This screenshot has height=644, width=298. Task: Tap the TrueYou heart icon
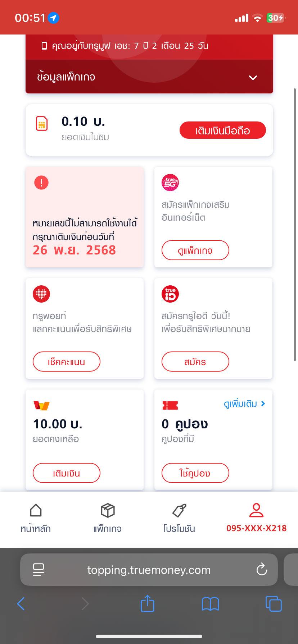pyautogui.click(x=41, y=294)
